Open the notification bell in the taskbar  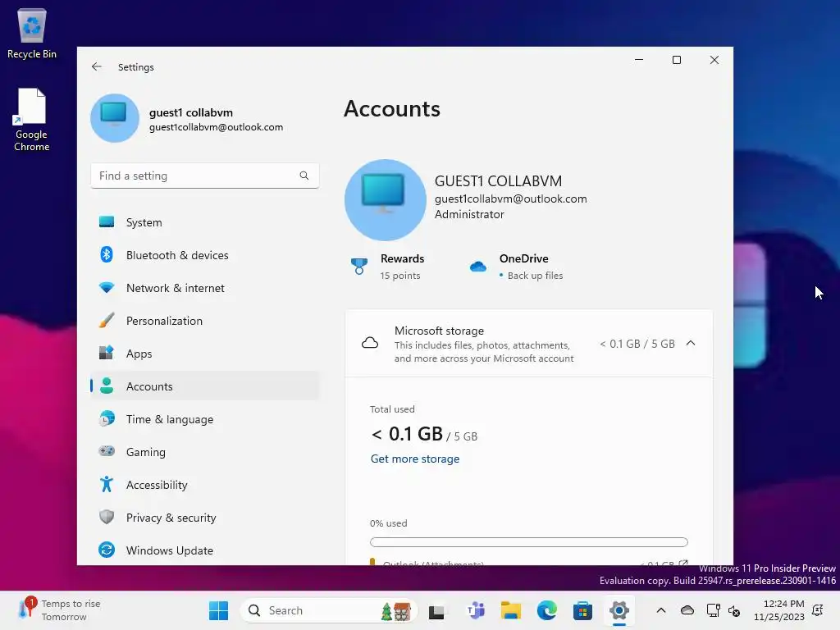click(818, 610)
